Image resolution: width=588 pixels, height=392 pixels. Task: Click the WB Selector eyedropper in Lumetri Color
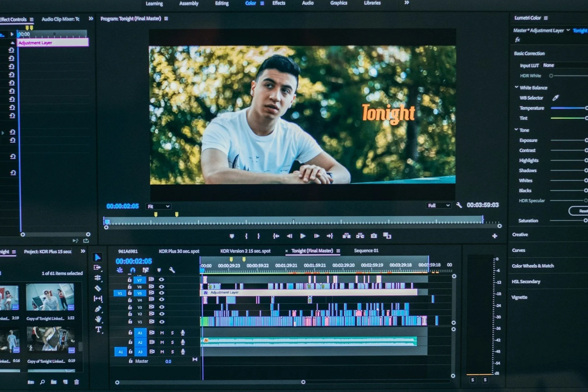(556, 98)
